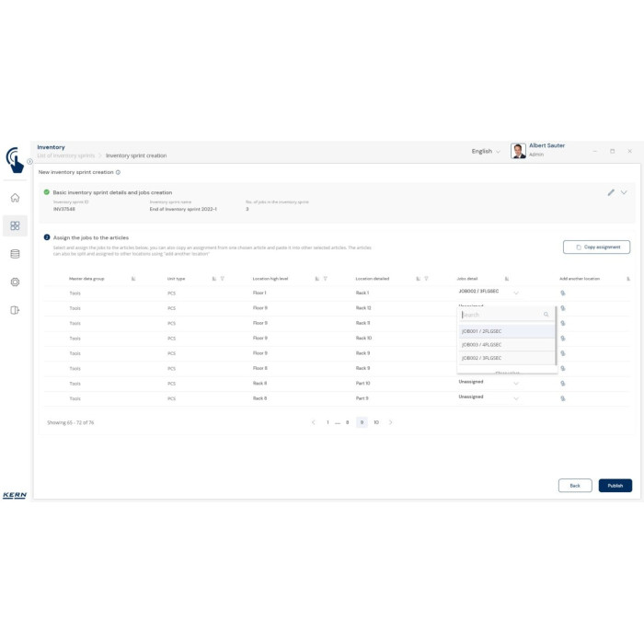Open the English language dropdown
This screenshot has width=644, height=644.
pyautogui.click(x=486, y=152)
